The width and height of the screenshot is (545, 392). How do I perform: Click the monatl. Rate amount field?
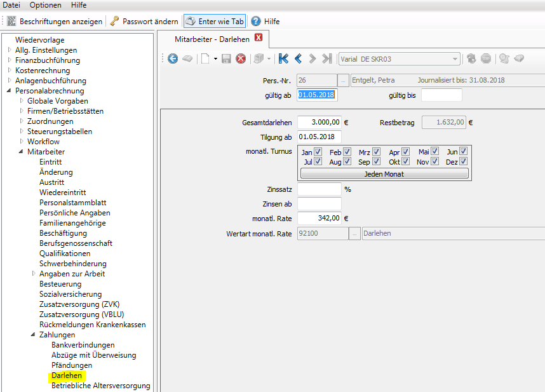point(319,219)
